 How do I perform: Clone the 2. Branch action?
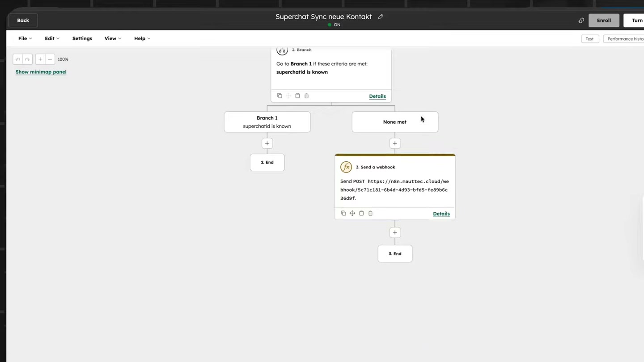coord(280,96)
